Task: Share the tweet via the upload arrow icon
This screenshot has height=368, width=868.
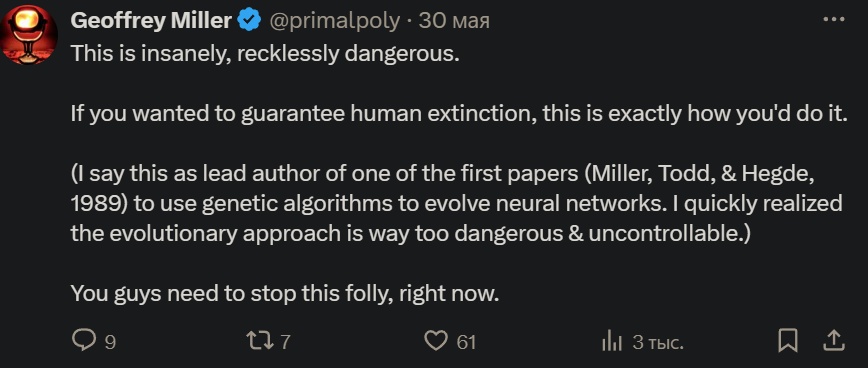Action: point(835,340)
